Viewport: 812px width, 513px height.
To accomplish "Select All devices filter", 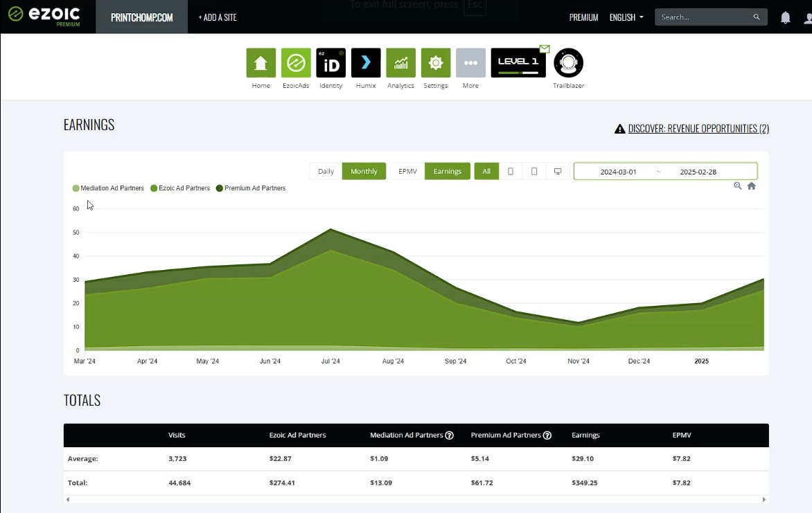I will (486, 171).
